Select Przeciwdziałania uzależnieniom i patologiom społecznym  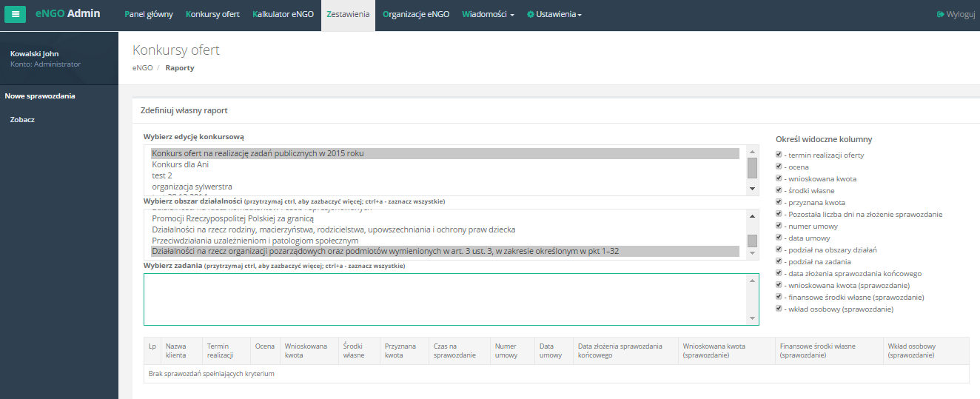point(445,241)
